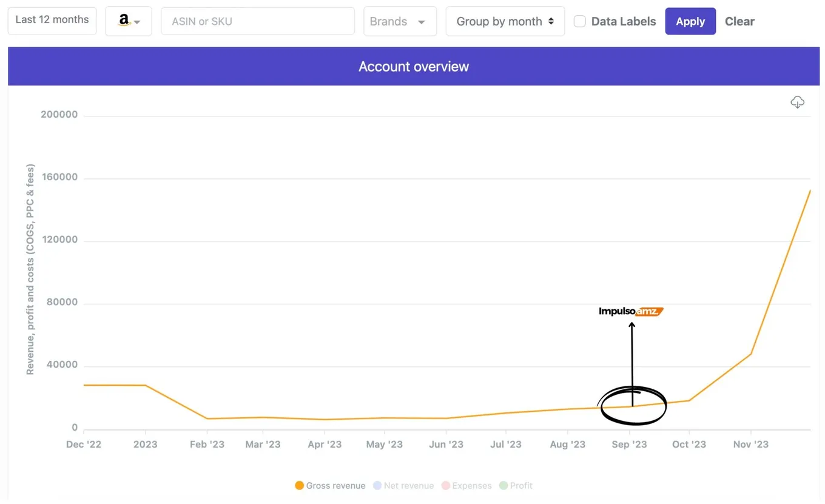Click the Jun '23 axis label
Image resolution: width=825 pixels, height=504 pixels.
(446, 444)
